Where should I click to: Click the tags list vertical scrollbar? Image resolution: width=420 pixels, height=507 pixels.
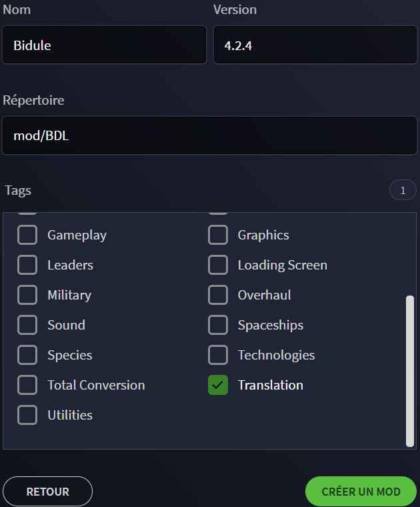point(410,371)
